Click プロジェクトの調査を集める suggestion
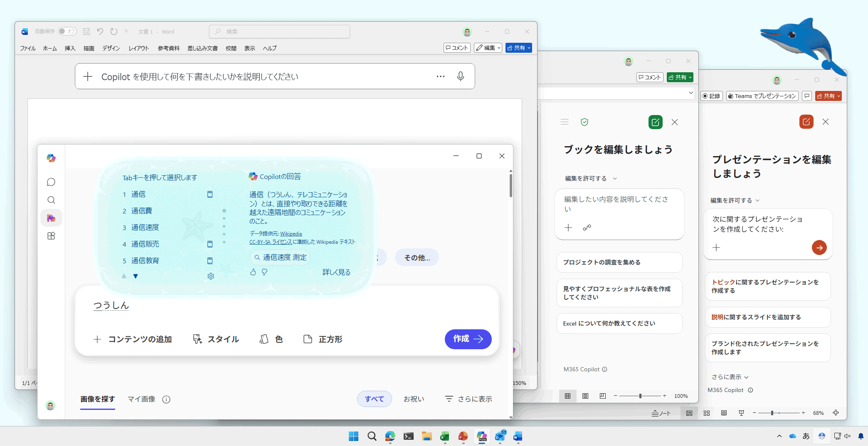 (619, 262)
